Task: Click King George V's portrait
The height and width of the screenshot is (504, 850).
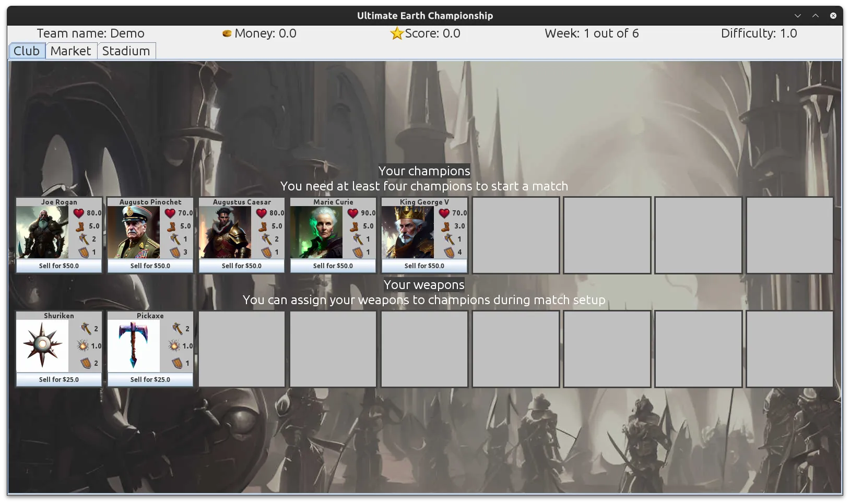Action: point(408,231)
